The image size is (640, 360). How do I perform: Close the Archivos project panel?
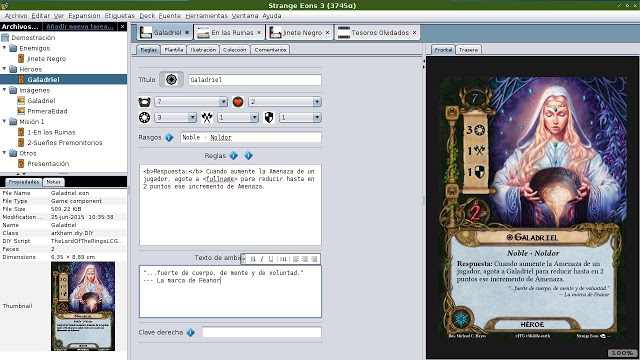(122, 27)
